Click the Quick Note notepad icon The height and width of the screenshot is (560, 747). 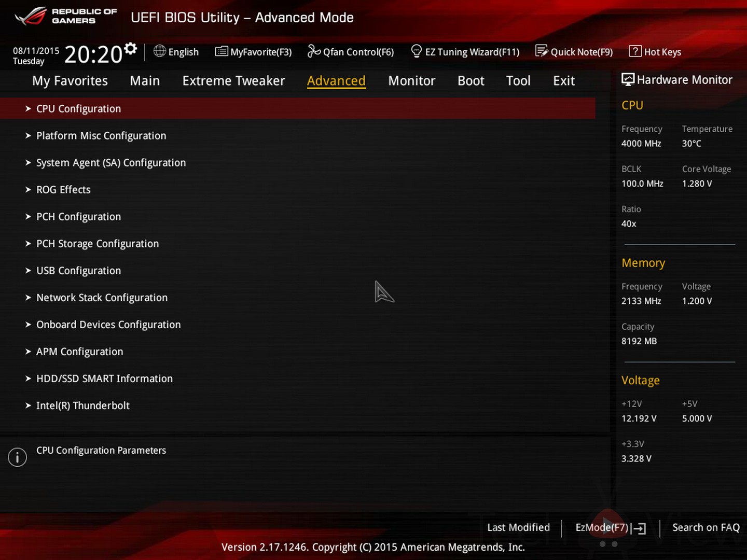click(x=542, y=51)
